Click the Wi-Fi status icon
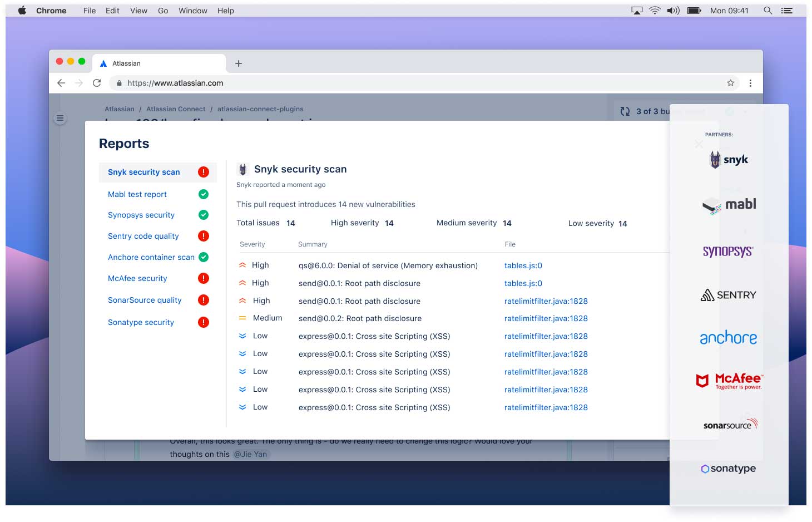The image size is (812, 522). (x=655, y=11)
